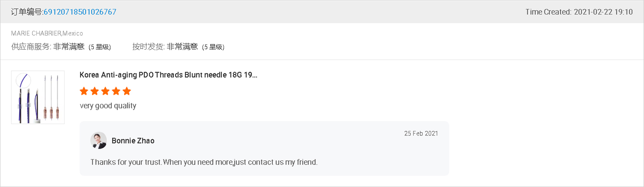Select the fifth orange rating star
The width and height of the screenshot is (644, 187).
(127, 91)
